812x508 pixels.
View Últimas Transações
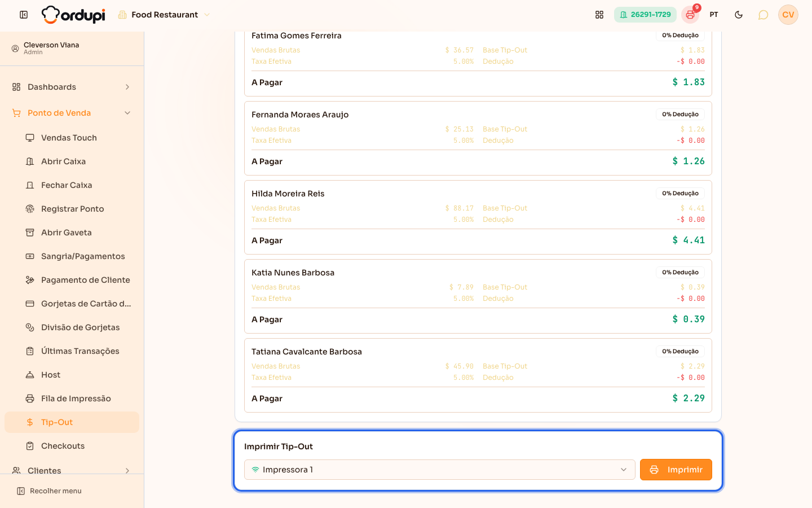(x=72, y=351)
